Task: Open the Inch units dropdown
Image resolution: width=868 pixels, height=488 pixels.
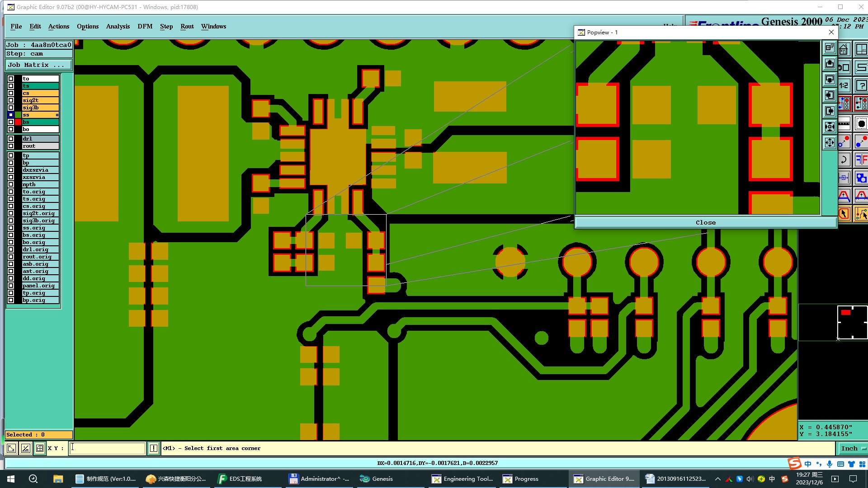Action: 853,448
